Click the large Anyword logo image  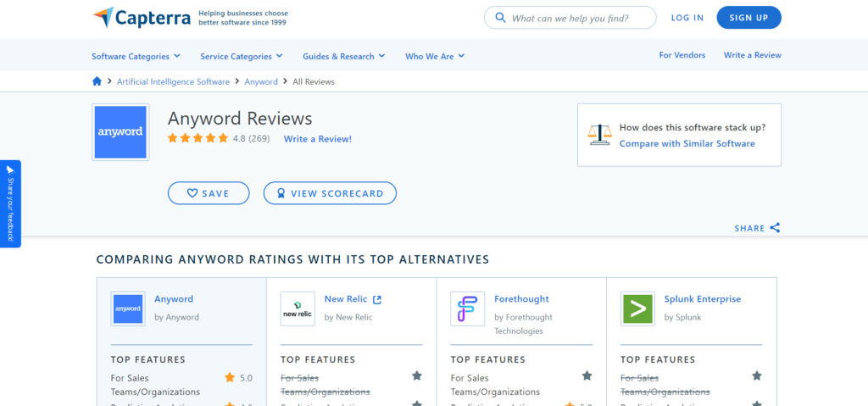tap(120, 132)
